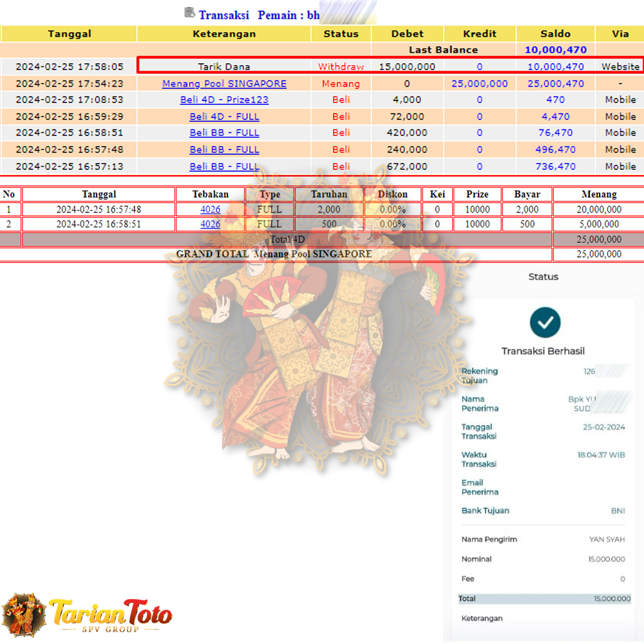Open Beli BB - FULL at 16:57:48
This screenshot has width=644, height=644.
point(224,149)
